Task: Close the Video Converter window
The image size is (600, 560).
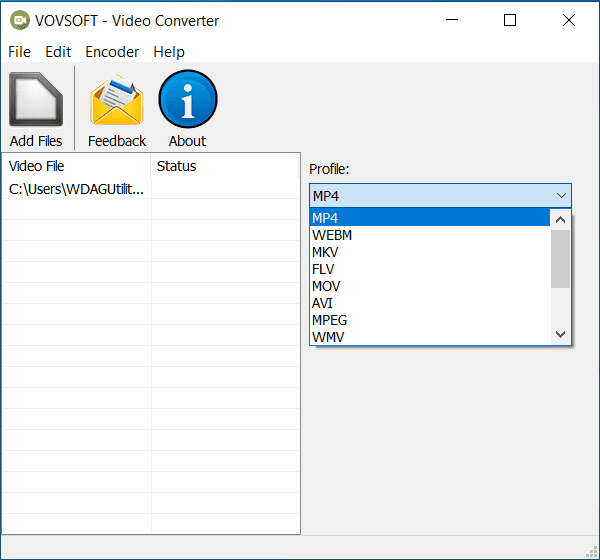Action: click(569, 20)
